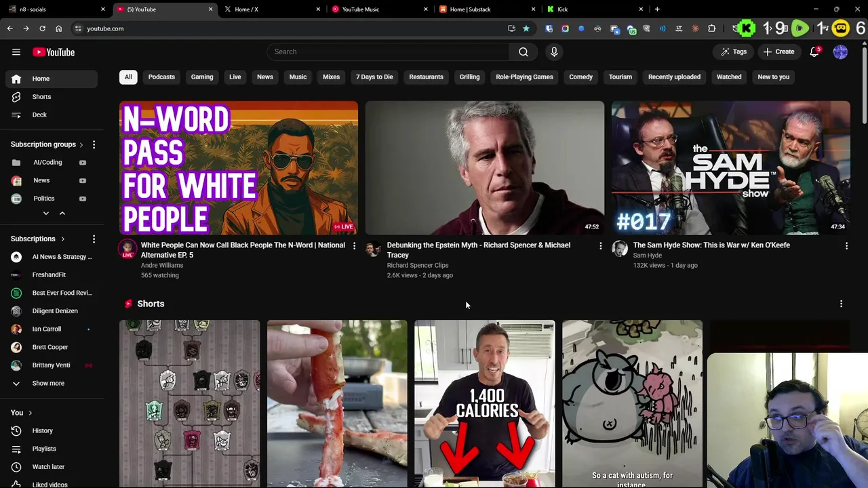
Task: Open Sam Hyde Show #017 thumbnail
Action: (730, 168)
